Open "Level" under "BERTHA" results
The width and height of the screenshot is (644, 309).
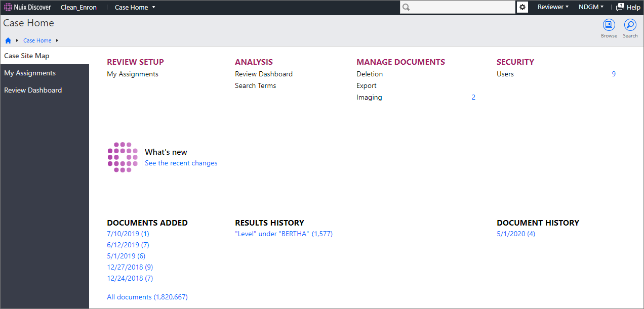284,234
